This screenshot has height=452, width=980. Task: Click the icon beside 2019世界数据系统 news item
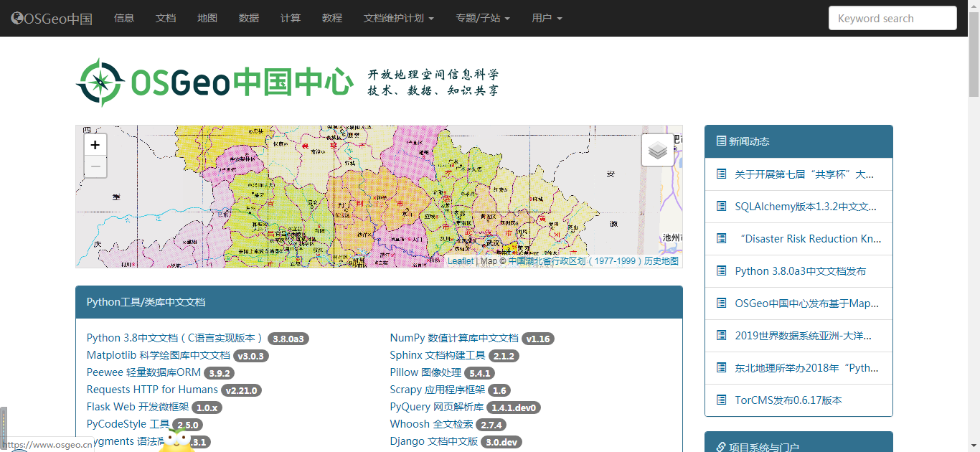point(721,336)
